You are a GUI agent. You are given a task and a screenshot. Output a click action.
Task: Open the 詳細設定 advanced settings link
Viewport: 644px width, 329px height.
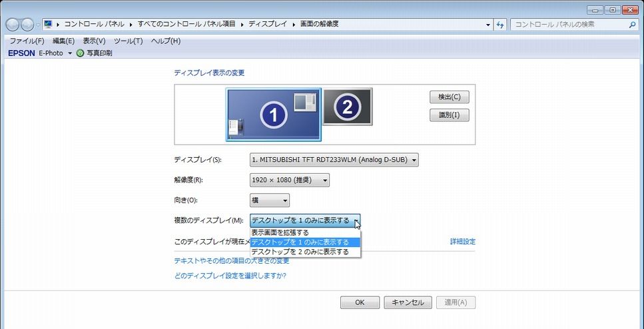pos(462,241)
